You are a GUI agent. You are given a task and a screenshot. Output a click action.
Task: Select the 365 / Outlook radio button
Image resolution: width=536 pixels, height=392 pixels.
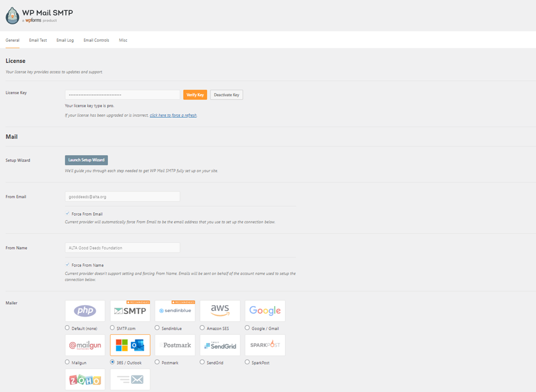click(112, 362)
